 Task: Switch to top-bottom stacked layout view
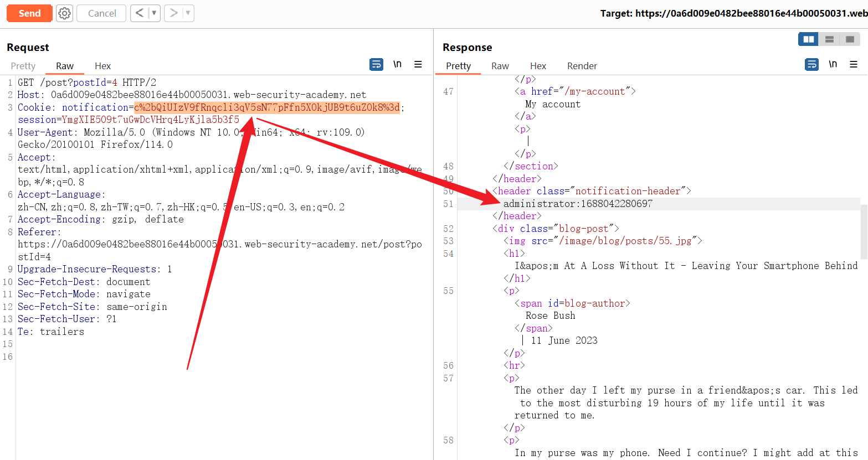[x=829, y=39]
